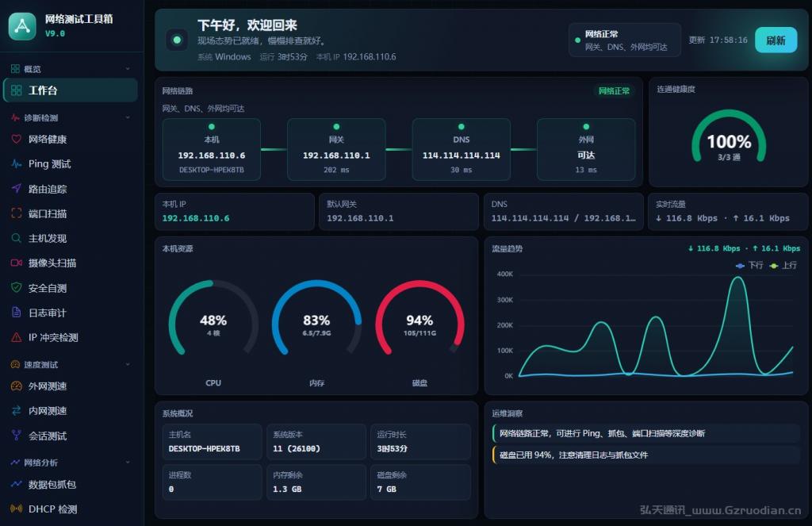This screenshot has width=812, height=526.
Task: Click the green status indicator in header
Action: [x=177, y=40]
